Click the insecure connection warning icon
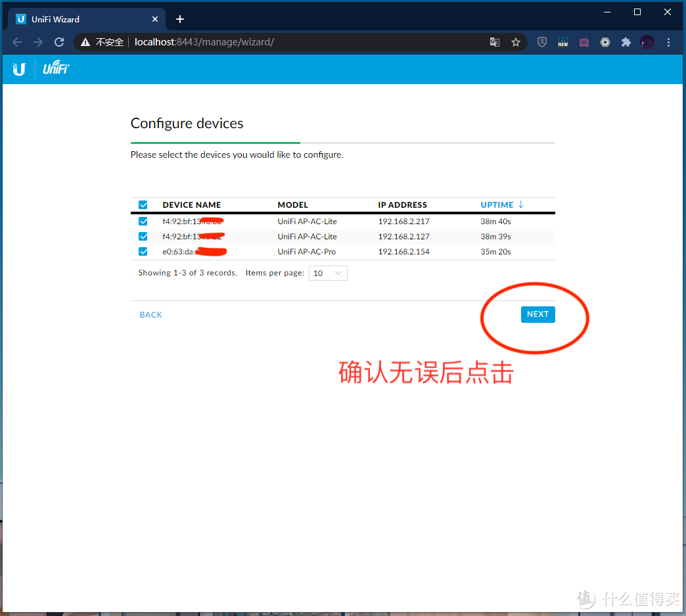The width and height of the screenshot is (686, 616). [85, 42]
